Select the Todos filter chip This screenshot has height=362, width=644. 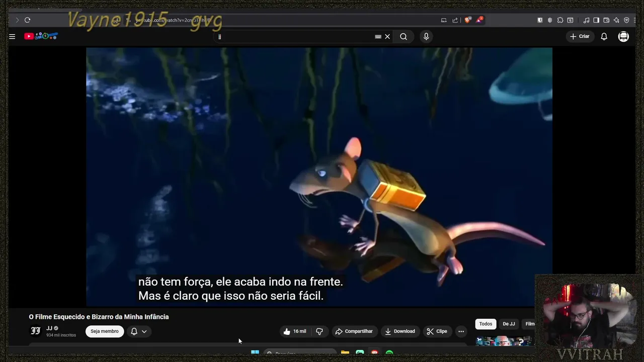click(x=486, y=324)
